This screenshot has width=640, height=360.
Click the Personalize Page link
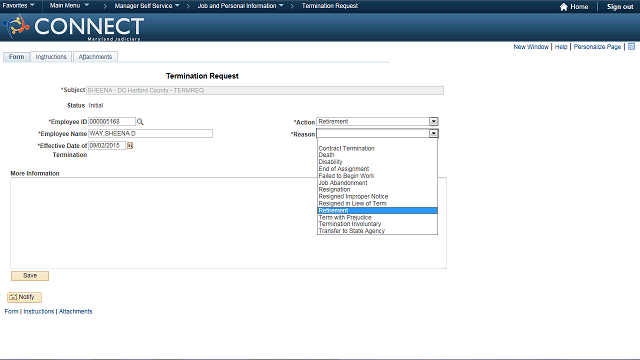click(597, 47)
